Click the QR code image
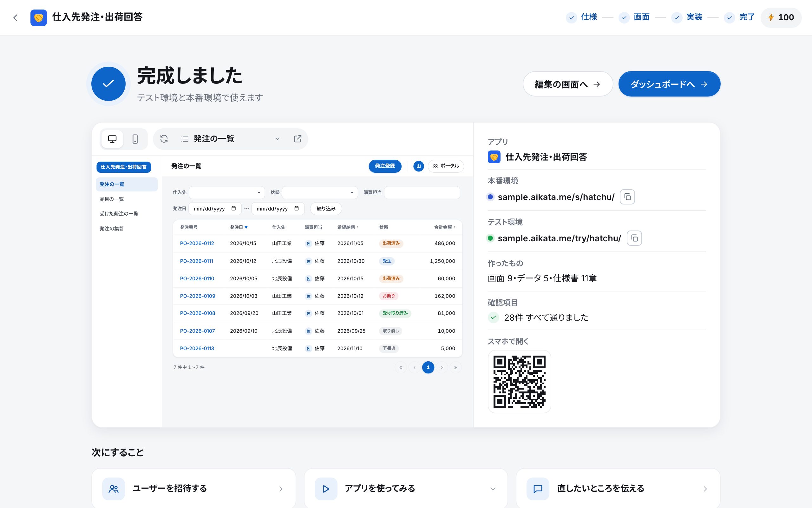The height and width of the screenshot is (508, 812). click(x=519, y=382)
